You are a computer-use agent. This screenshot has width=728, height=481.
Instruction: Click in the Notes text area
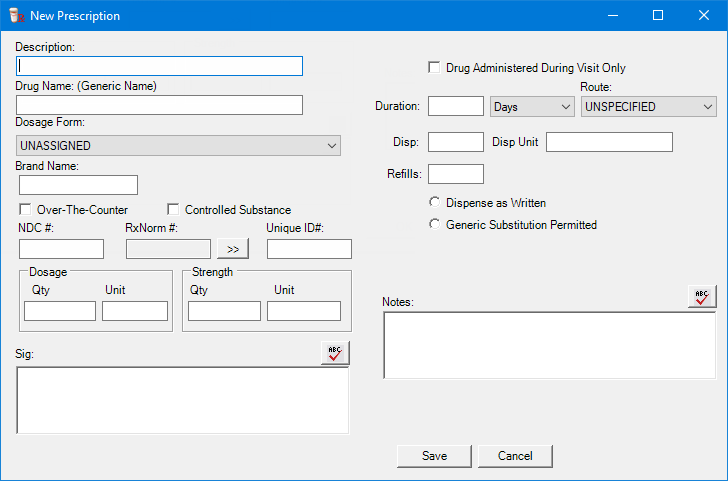coord(549,345)
